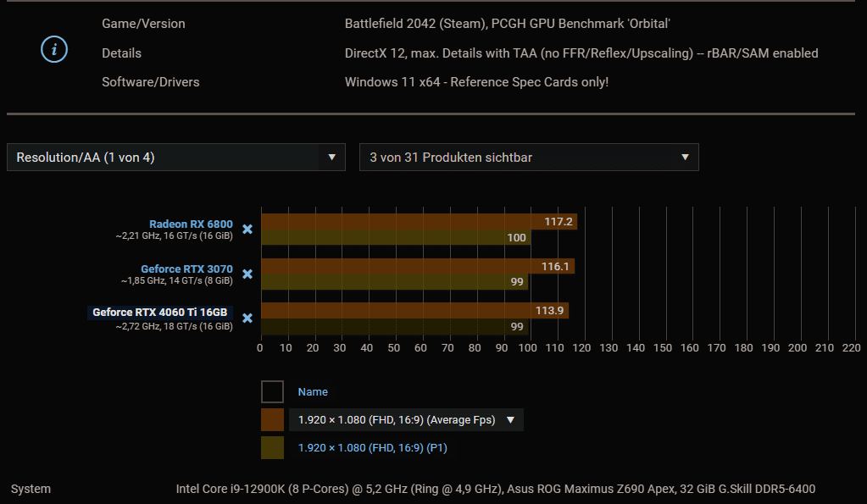This screenshot has height=504, width=867.
Task: Click the 116.1 bar of Geforce RTX 3070
Action: click(418, 266)
